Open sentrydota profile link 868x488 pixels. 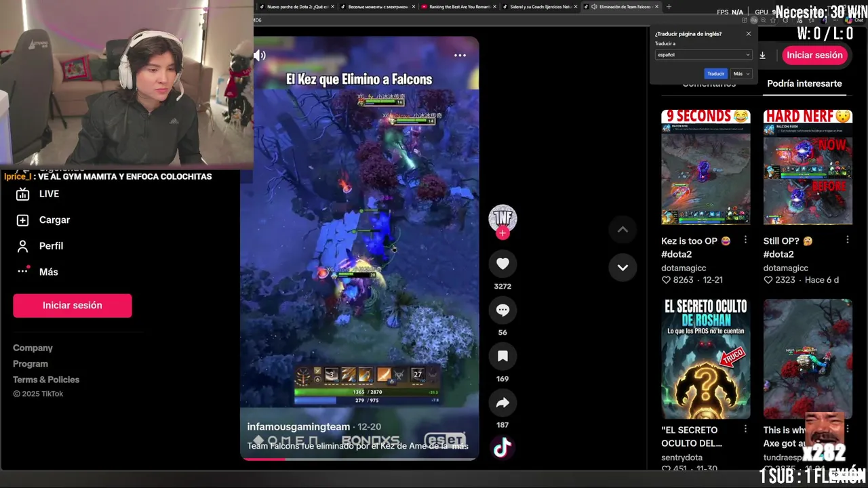pyautogui.click(x=682, y=457)
